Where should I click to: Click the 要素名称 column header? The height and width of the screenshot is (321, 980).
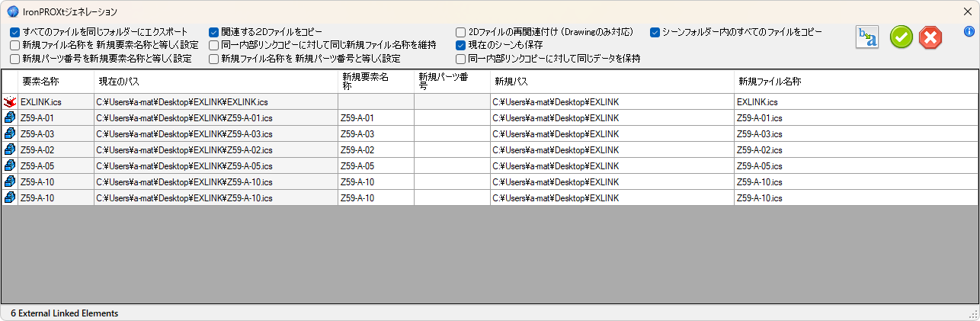(56, 82)
